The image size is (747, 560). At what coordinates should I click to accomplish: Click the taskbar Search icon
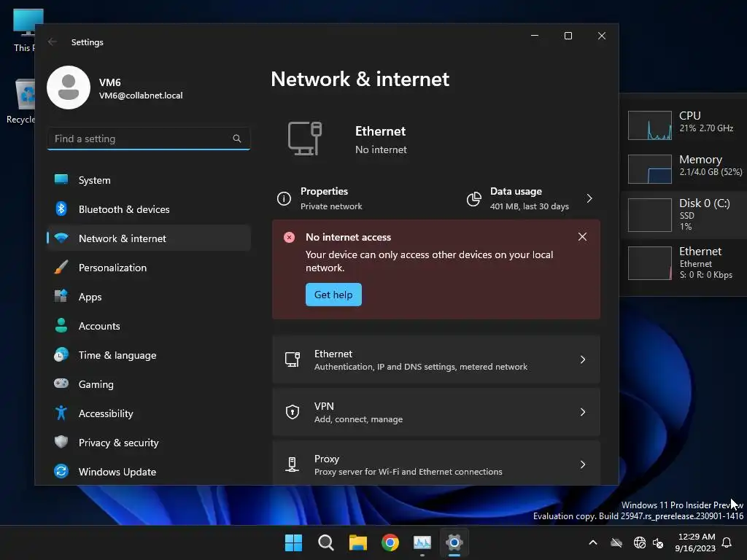click(326, 542)
